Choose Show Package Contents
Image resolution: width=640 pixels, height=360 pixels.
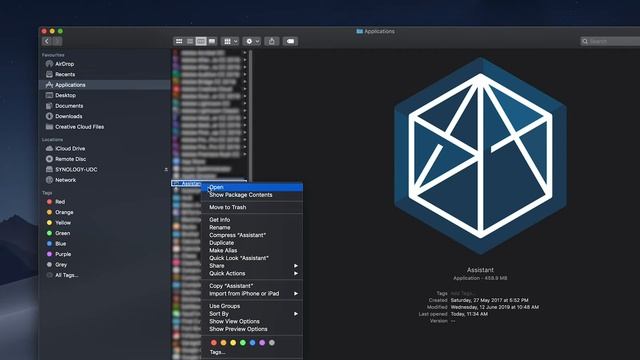[x=252, y=195]
